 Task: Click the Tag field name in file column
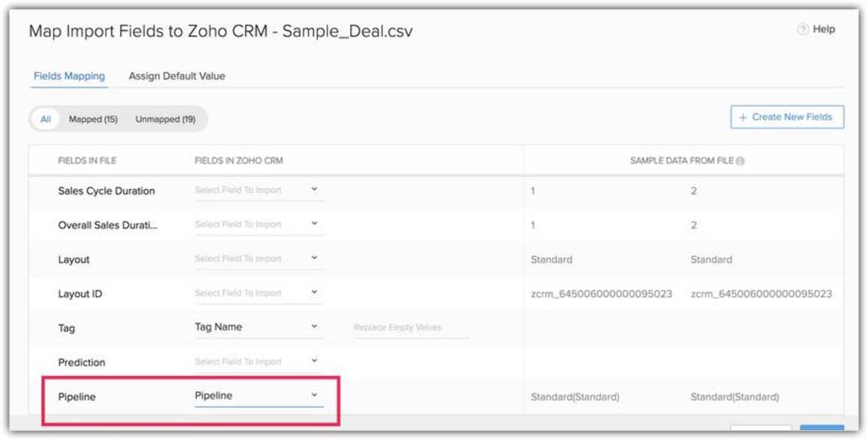[x=69, y=328]
